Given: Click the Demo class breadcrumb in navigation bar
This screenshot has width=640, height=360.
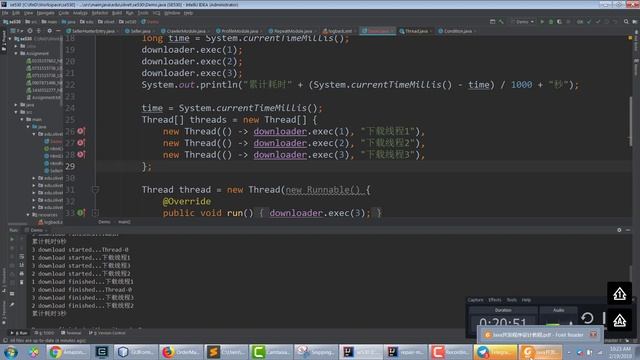Looking at the screenshot, I should point(150,22).
